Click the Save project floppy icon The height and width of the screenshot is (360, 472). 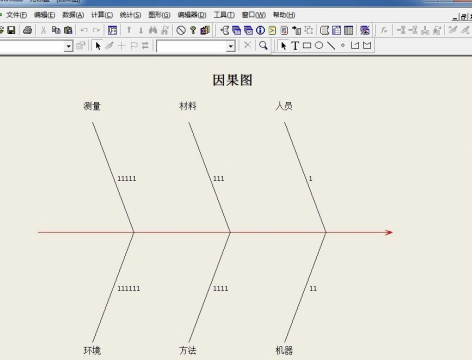coord(11,30)
